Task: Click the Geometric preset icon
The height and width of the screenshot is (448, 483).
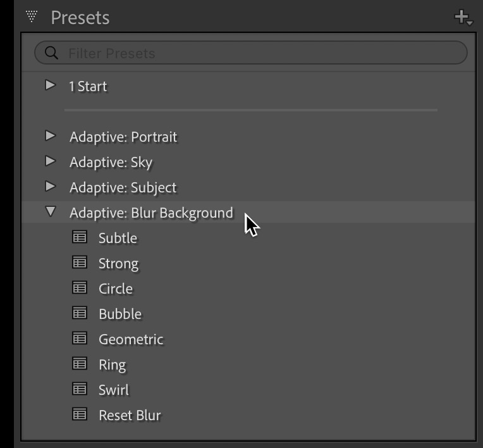Action: coord(79,339)
